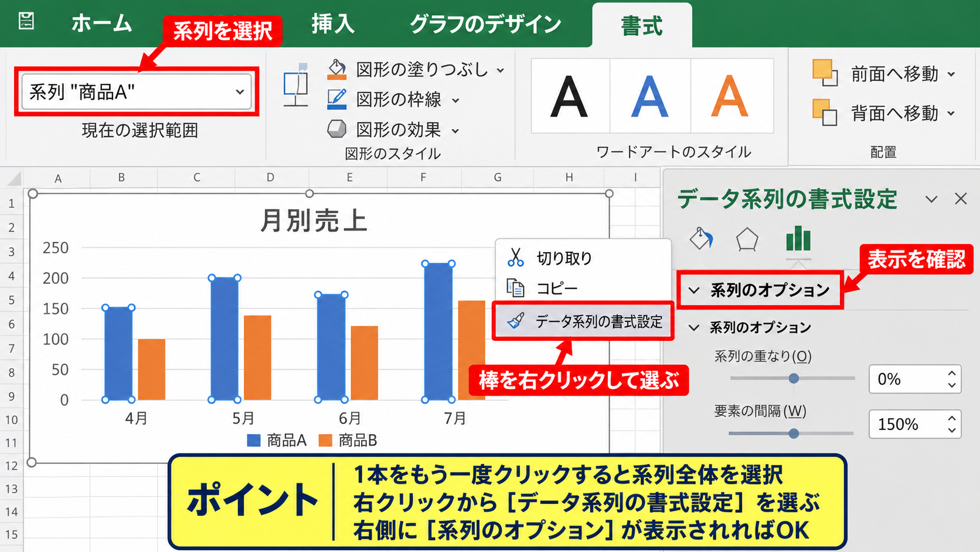Select column H header

tap(569, 178)
